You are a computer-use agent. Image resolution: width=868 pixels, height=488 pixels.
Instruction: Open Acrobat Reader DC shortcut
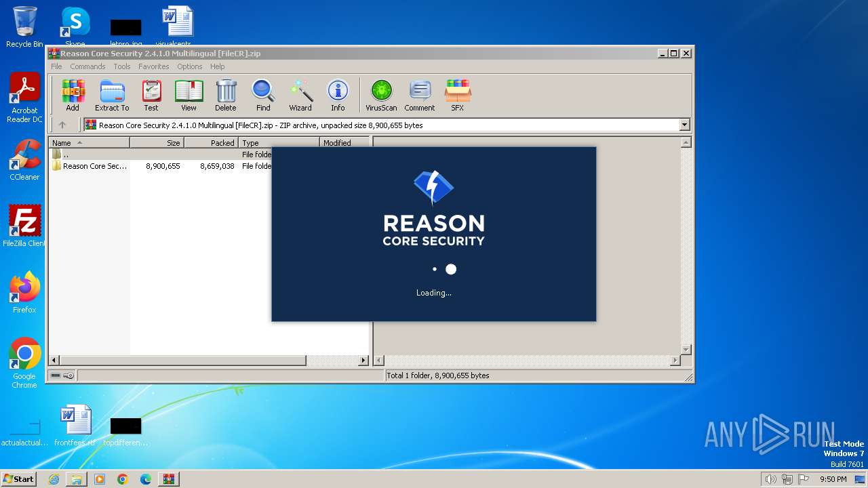[24, 98]
